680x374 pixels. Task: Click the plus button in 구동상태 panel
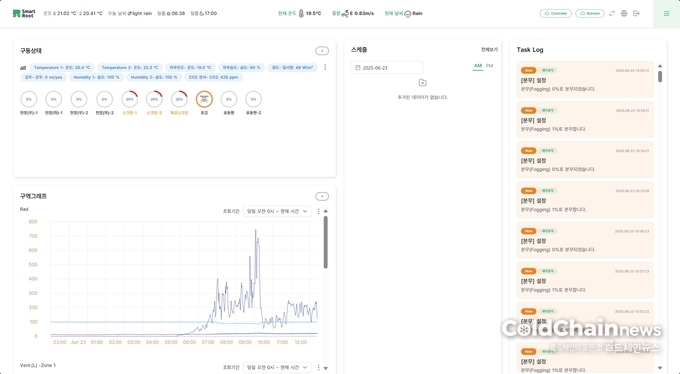(x=322, y=51)
